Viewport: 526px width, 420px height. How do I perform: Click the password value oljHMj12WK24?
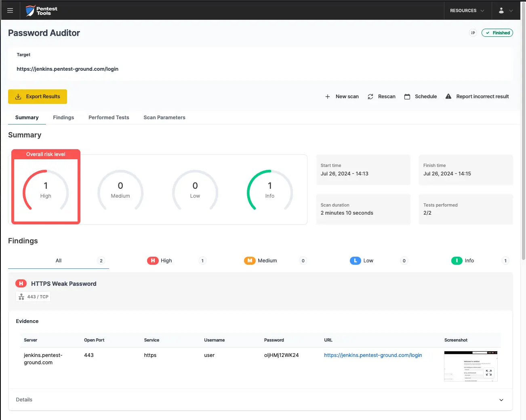pos(281,355)
